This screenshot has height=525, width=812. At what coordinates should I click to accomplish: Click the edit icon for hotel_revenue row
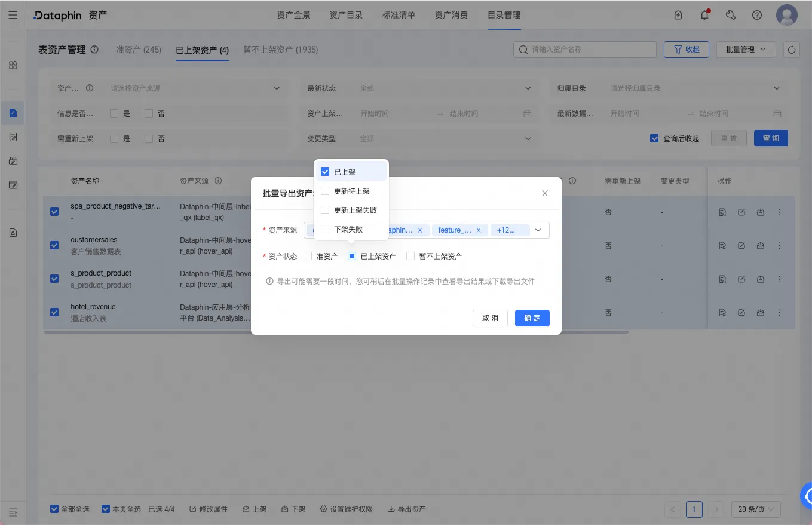pyautogui.click(x=741, y=312)
